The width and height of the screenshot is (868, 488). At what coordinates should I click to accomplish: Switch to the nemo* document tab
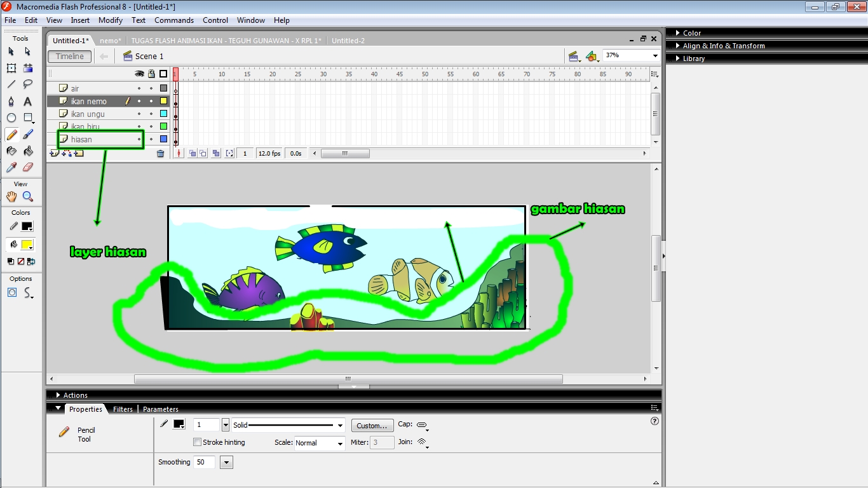[111, 41]
